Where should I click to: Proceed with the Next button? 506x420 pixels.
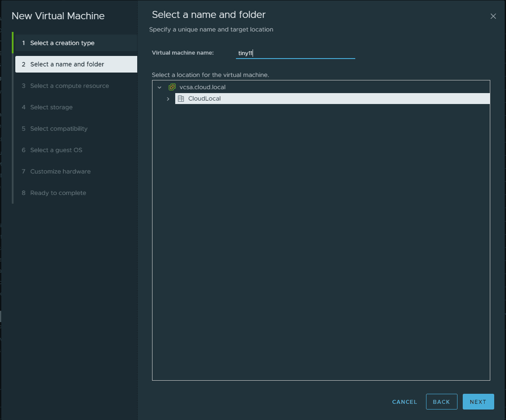tap(478, 402)
